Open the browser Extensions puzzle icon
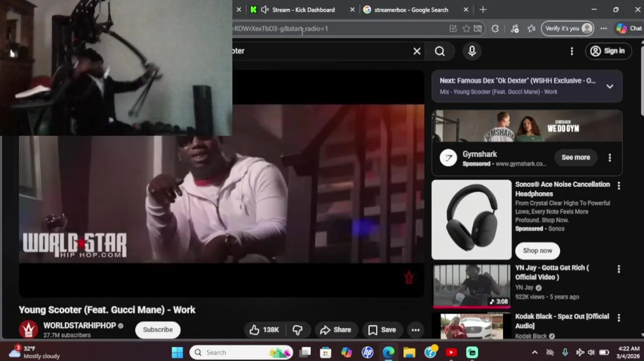The height and width of the screenshot is (361, 644). coord(495,29)
